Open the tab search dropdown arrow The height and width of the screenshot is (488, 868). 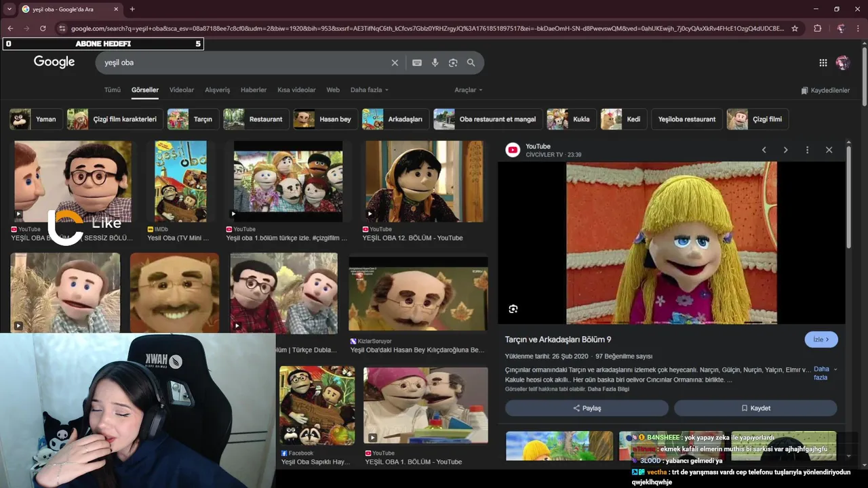[x=9, y=9]
